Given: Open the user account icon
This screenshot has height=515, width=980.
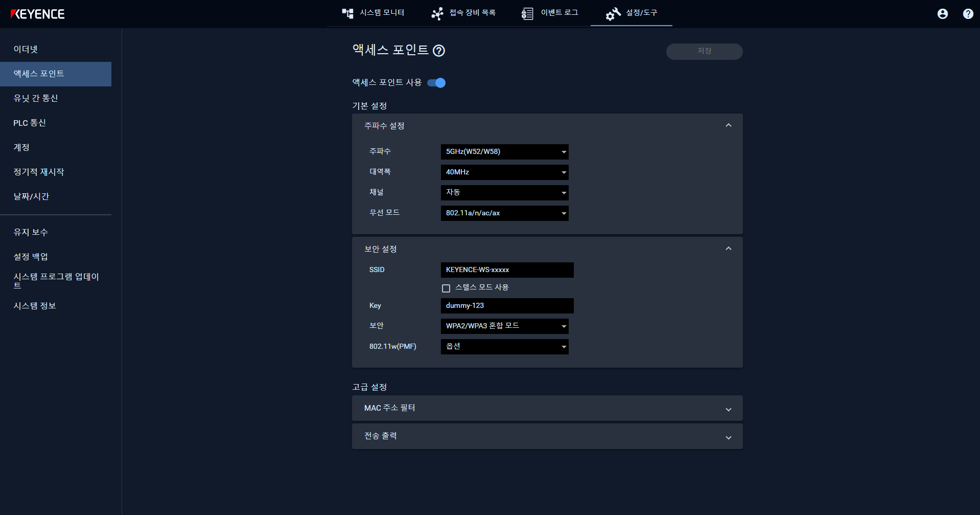Looking at the screenshot, I should [942, 14].
